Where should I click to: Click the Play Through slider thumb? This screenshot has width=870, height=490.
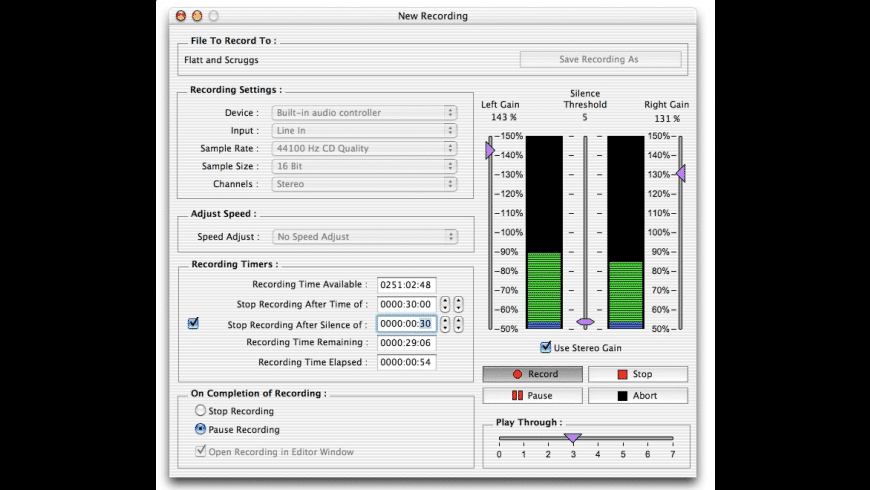click(573, 438)
